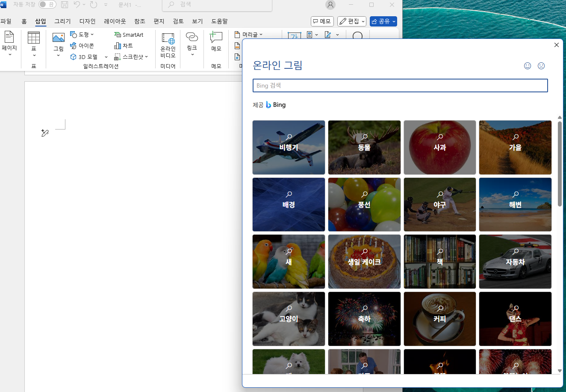
Task: Click the Word title bar 검색 box
Action: pyautogui.click(x=217, y=5)
